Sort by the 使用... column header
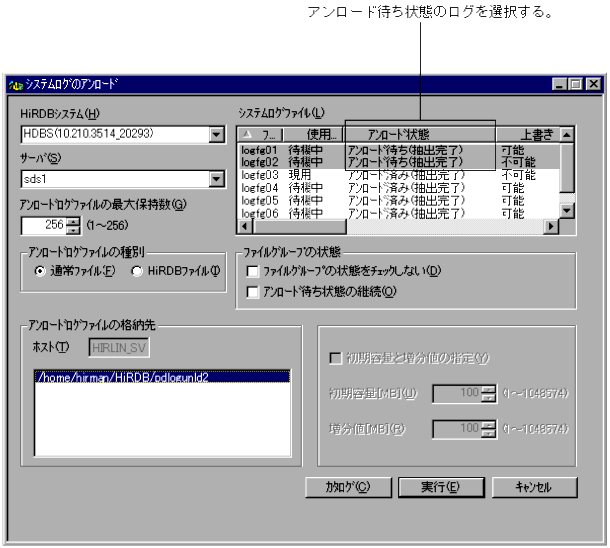The width and height of the screenshot is (610, 548). pyautogui.click(x=313, y=135)
